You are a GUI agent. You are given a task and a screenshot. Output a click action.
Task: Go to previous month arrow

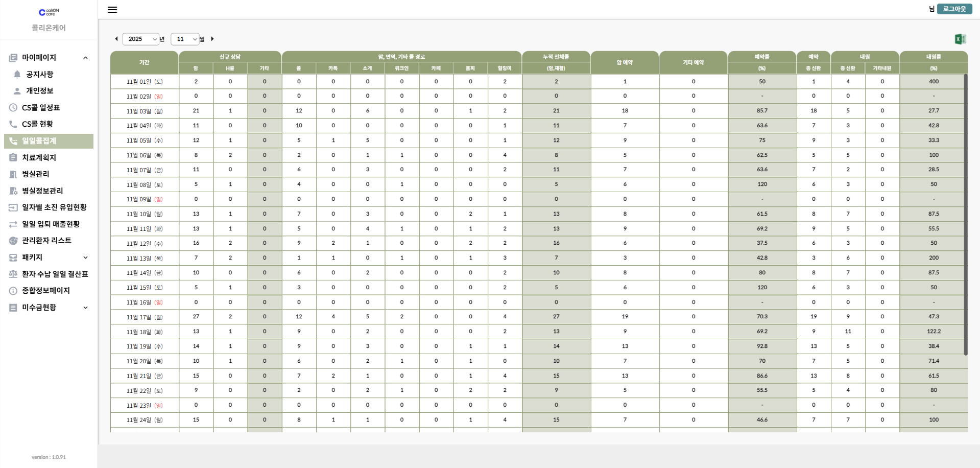click(x=116, y=39)
